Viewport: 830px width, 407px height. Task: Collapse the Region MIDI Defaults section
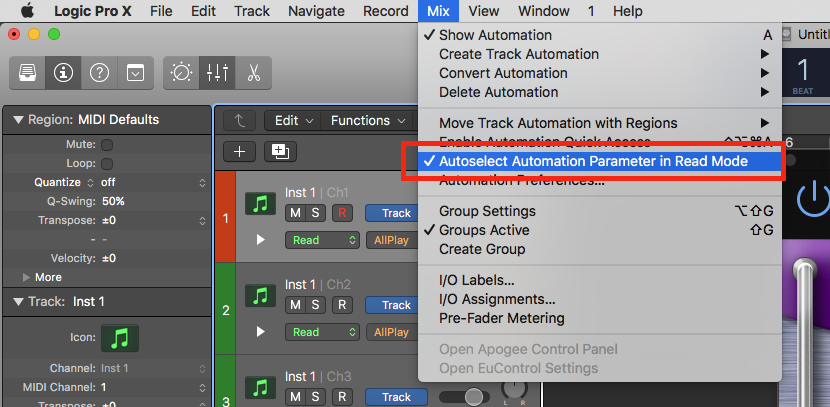click(x=17, y=119)
